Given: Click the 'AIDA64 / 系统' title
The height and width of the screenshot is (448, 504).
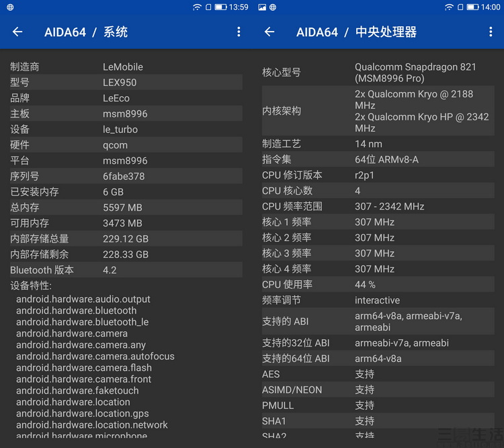Looking at the screenshot, I should tap(86, 32).
